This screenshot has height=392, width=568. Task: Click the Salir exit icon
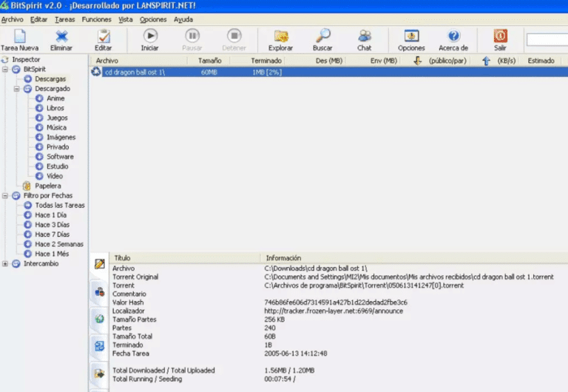(x=500, y=36)
